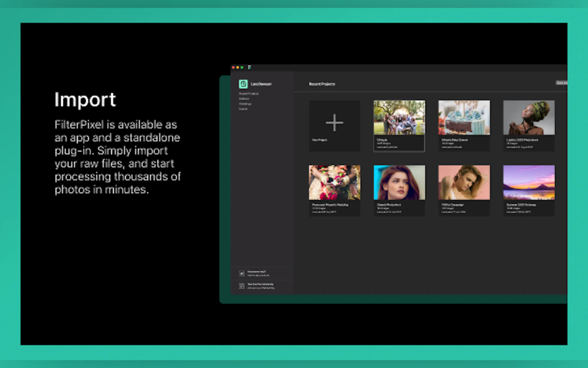Click the New Project tile
The width and height of the screenshot is (588, 368).
click(334, 126)
